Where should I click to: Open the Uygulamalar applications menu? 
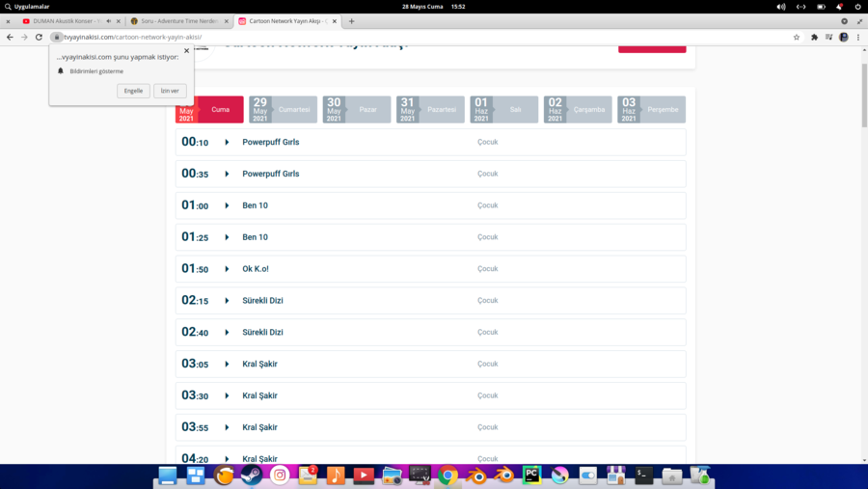(x=27, y=7)
